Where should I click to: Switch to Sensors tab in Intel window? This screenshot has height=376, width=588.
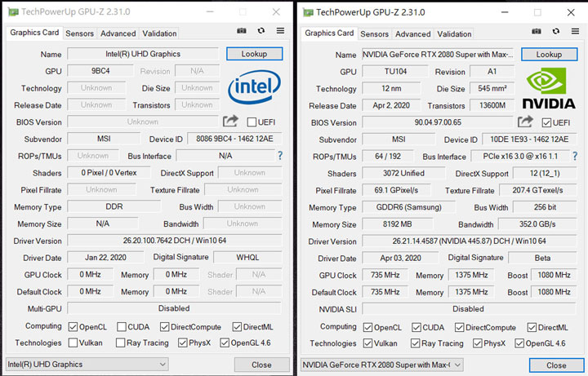(79, 33)
